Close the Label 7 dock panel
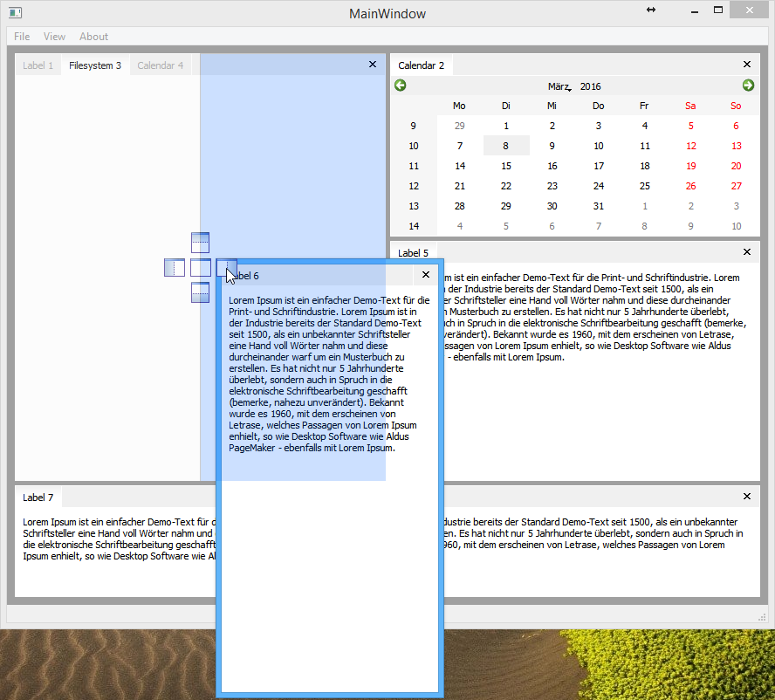The width and height of the screenshot is (775, 700). coord(747,497)
